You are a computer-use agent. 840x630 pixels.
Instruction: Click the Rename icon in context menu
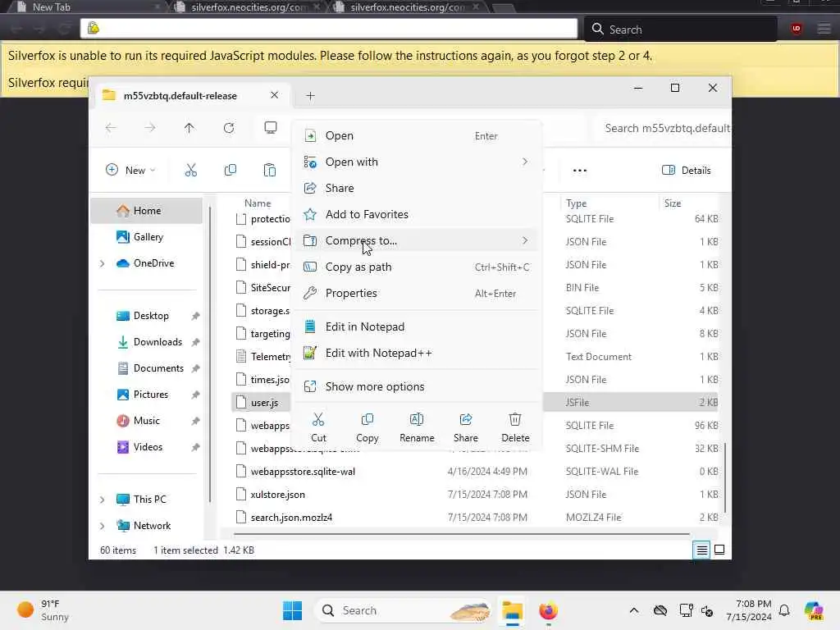pos(417,419)
